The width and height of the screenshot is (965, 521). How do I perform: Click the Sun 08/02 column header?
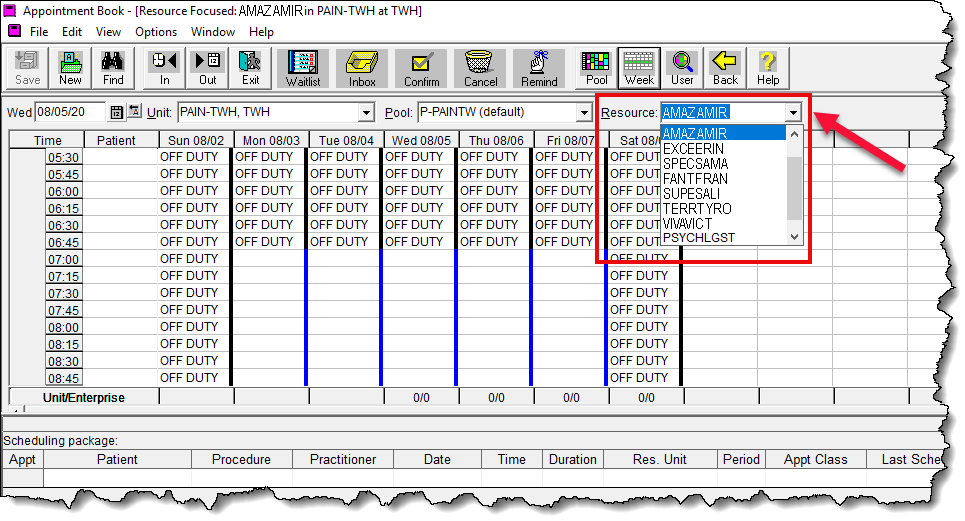pos(196,140)
